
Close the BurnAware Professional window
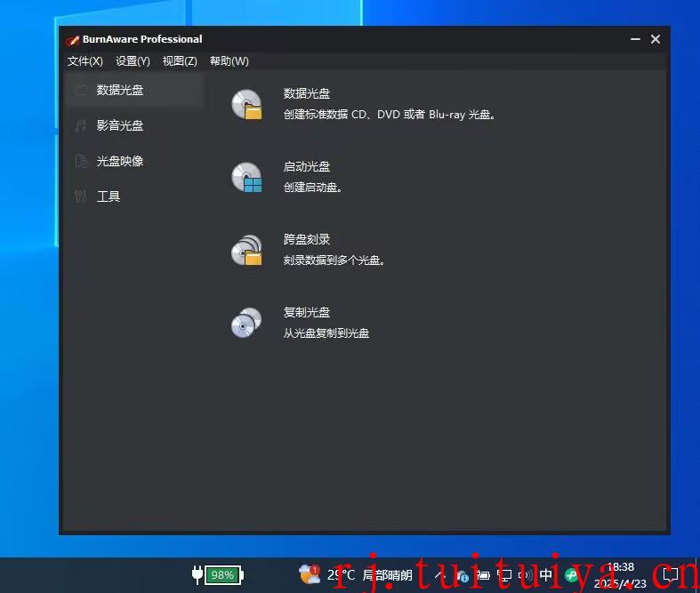(656, 39)
